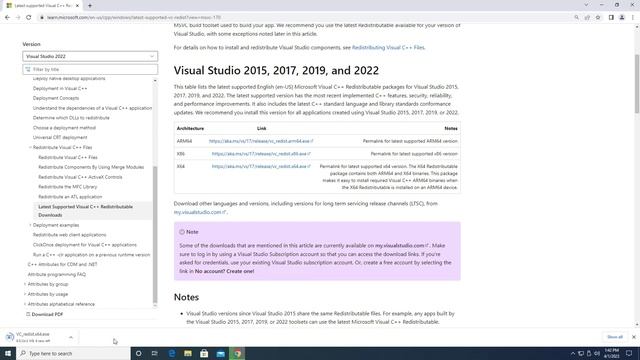This screenshot has width=640, height=360.
Task: Click Download PDF in sidebar
Action: point(44,314)
